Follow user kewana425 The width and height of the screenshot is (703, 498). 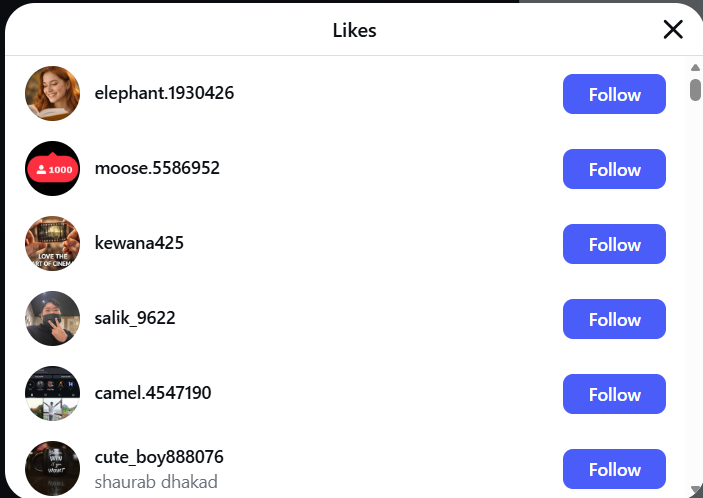614,244
